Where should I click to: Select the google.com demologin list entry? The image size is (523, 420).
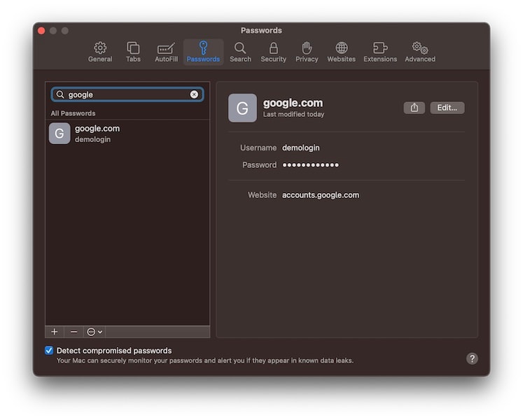point(127,134)
